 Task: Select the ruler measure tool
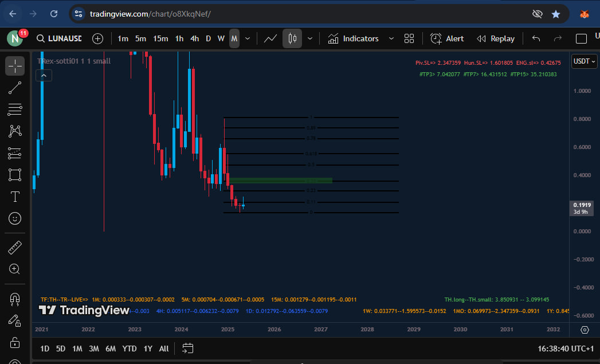coord(15,248)
